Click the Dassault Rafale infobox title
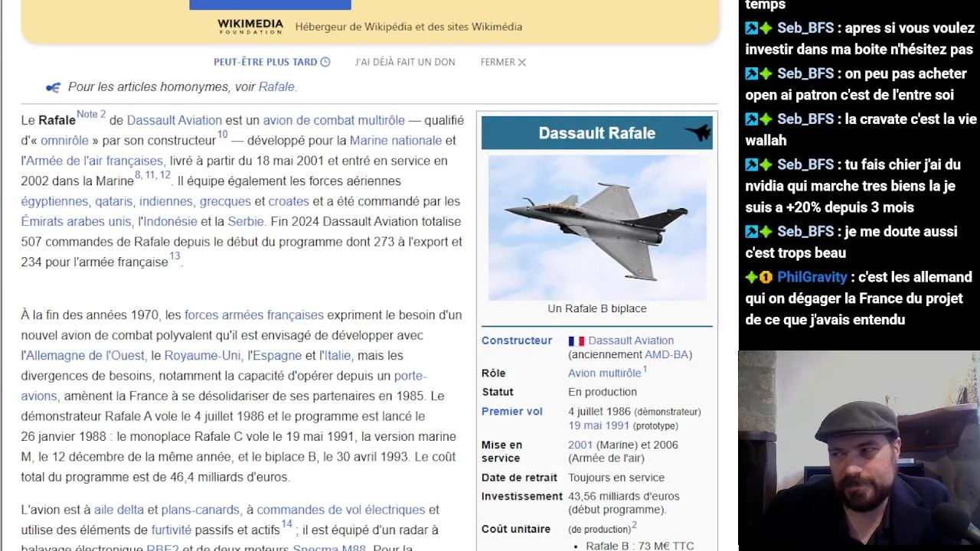Image resolution: width=980 pixels, height=551 pixels. coord(597,133)
